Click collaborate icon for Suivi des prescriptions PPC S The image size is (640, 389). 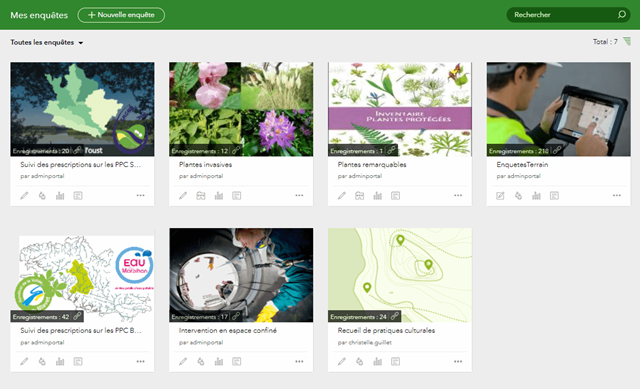coord(42,196)
